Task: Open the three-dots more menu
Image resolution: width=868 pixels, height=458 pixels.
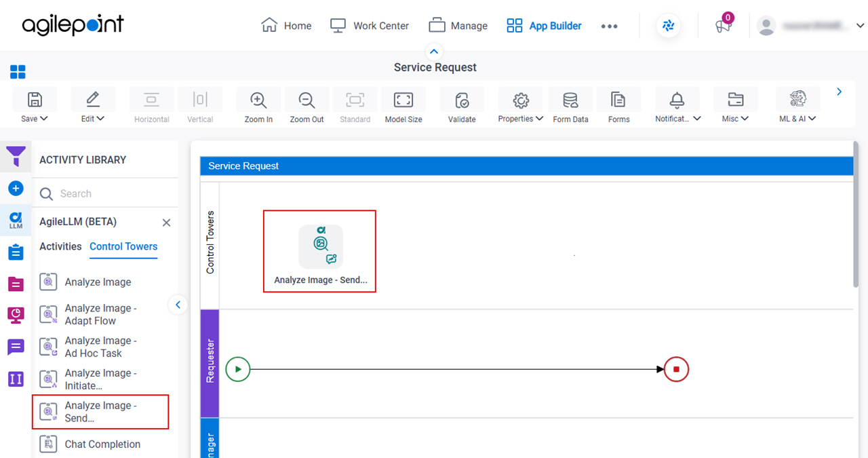Action: [x=609, y=26]
